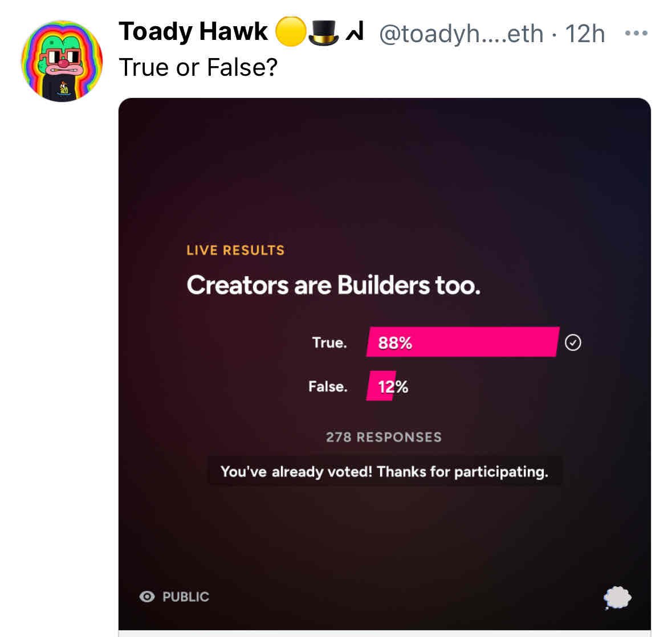The image size is (672, 637).
Task: Click the thought bubble icon in poll corner
Action: pos(617,598)
